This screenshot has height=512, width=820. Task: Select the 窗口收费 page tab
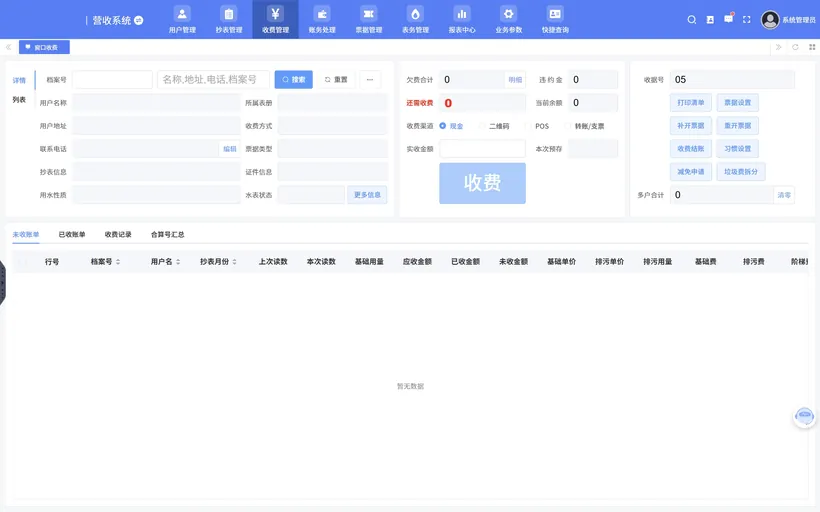pos(44,47)
